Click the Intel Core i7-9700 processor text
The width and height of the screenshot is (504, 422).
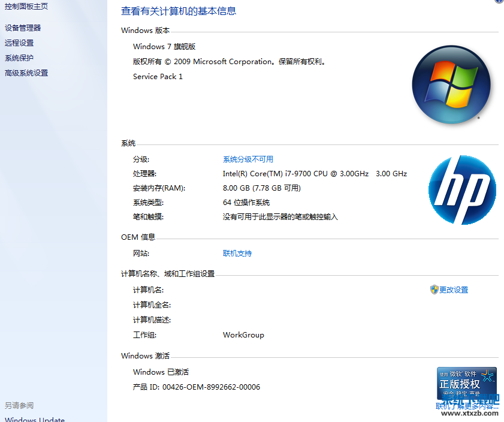[315, 174]
